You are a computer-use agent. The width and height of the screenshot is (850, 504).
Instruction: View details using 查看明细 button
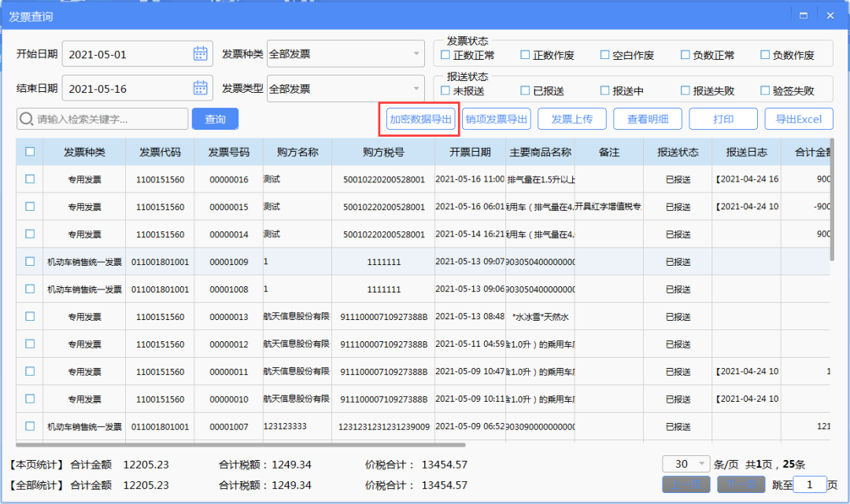pyautogui.click(x=647, y=119)
